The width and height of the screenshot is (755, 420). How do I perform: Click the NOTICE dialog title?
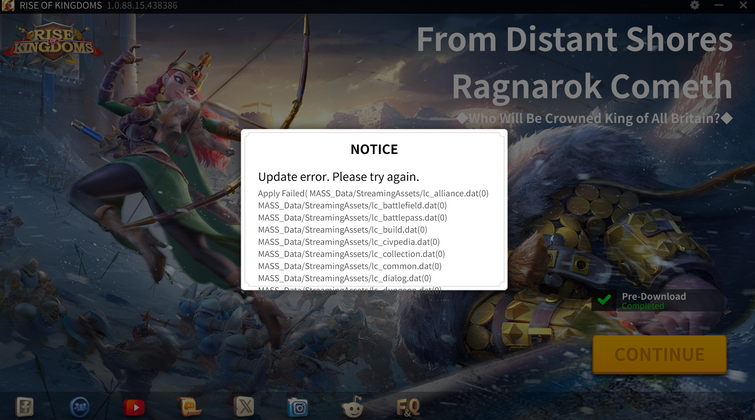pyautogui.click(x=374, y=149)
